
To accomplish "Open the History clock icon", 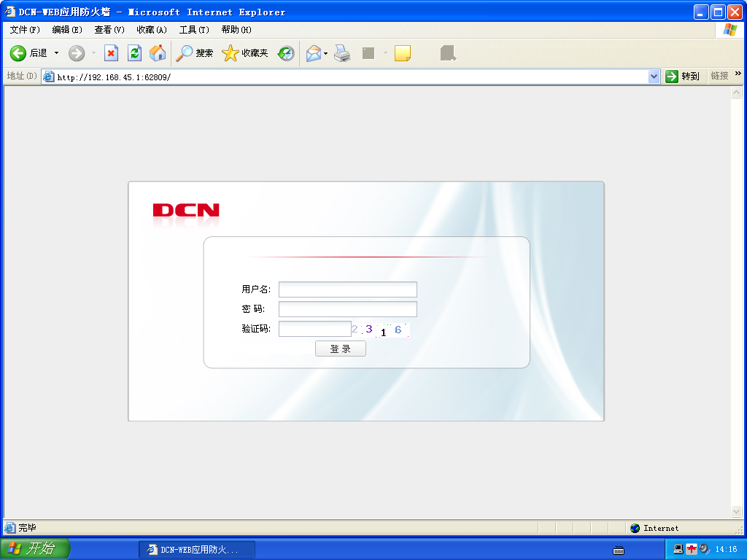I will 286,52.
